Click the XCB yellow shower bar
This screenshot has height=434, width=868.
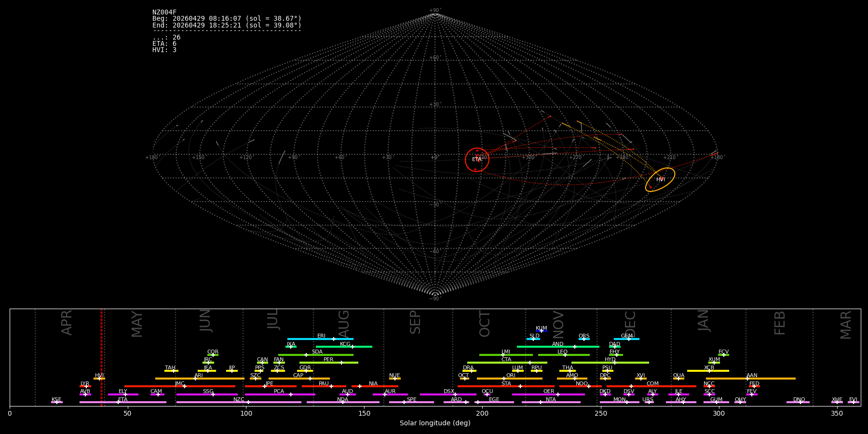pyautogui.click(x=708, y=371)
